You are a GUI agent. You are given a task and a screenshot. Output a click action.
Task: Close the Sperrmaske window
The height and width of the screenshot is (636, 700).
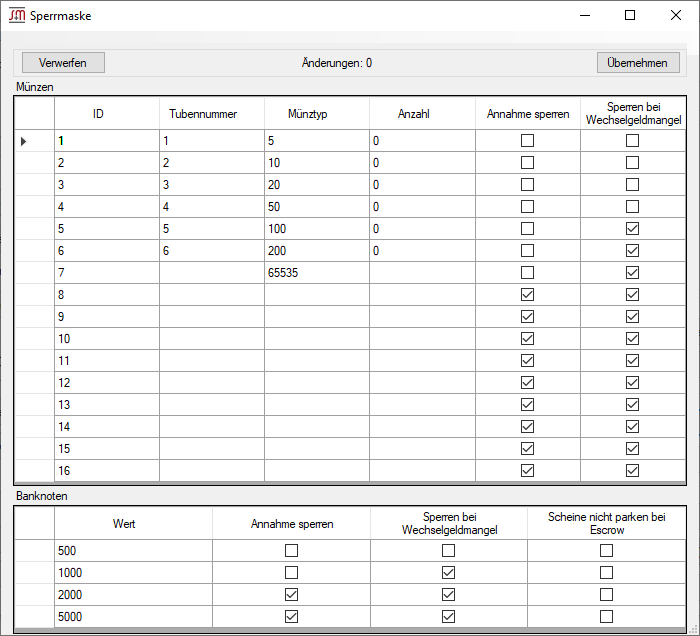[676, 16]
